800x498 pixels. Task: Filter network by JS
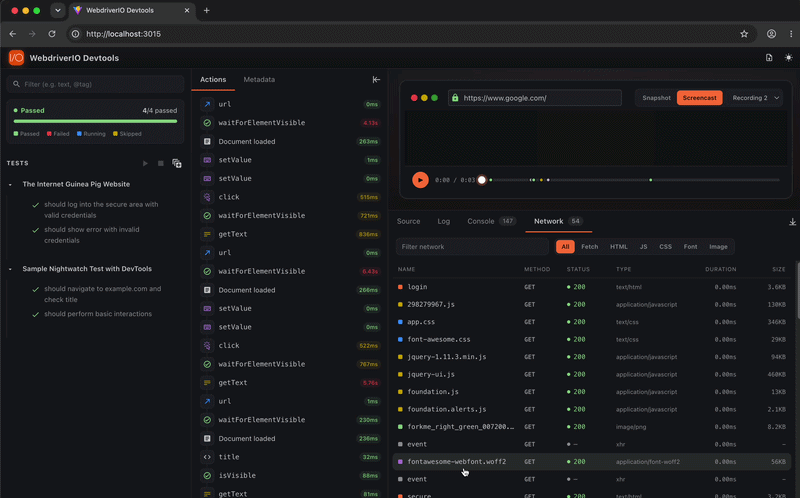643,246
